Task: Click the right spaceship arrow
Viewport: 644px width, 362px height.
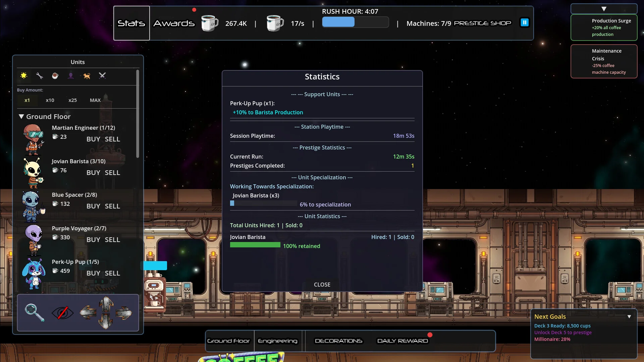Action: [124, 313]
